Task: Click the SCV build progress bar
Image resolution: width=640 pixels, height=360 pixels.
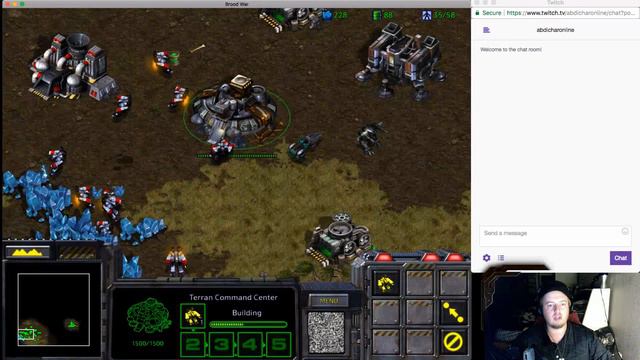Action: [248, 324]
